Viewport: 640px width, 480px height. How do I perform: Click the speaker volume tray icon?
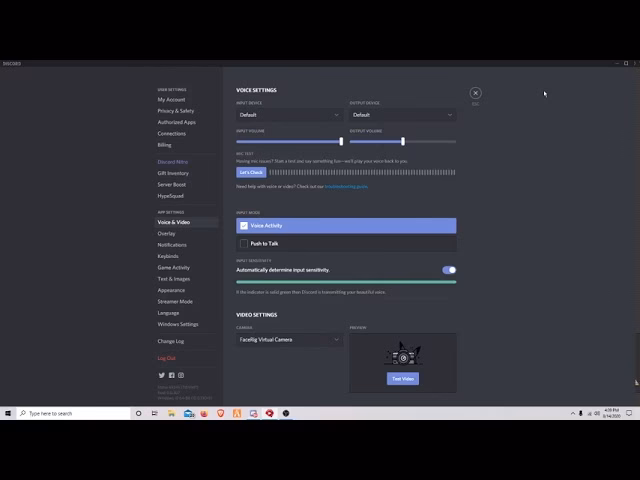(597, 413)
